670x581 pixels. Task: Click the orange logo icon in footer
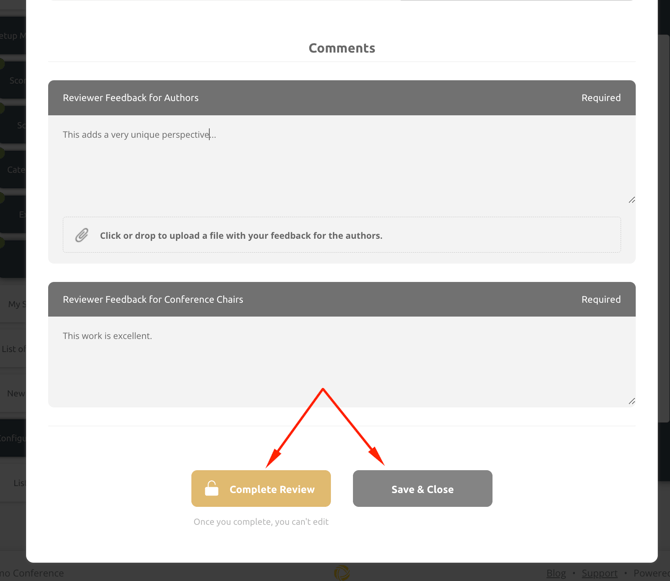[x=342, y=573]
